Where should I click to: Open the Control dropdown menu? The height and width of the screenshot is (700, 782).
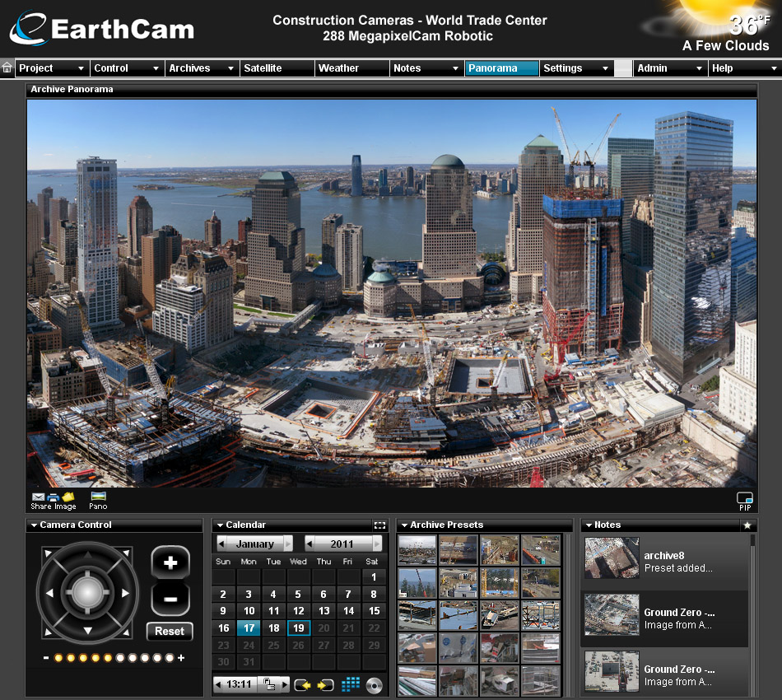pos(127,68)
